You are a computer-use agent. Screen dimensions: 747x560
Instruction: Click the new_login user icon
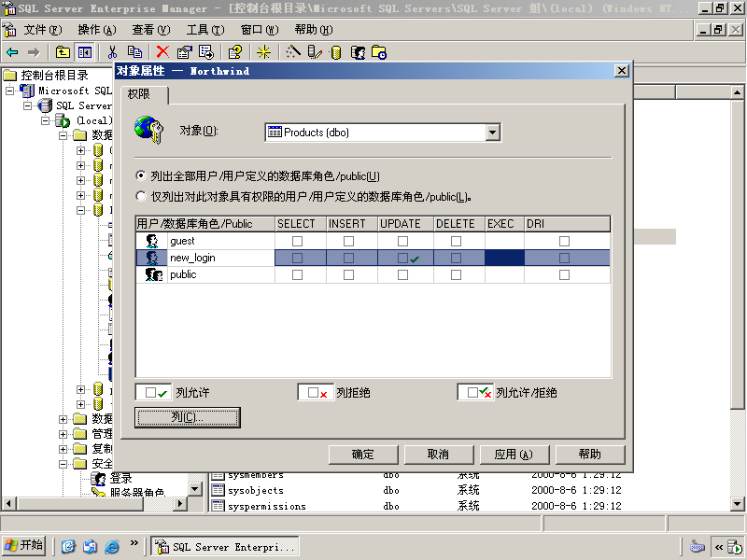click(x=152, y=258)
